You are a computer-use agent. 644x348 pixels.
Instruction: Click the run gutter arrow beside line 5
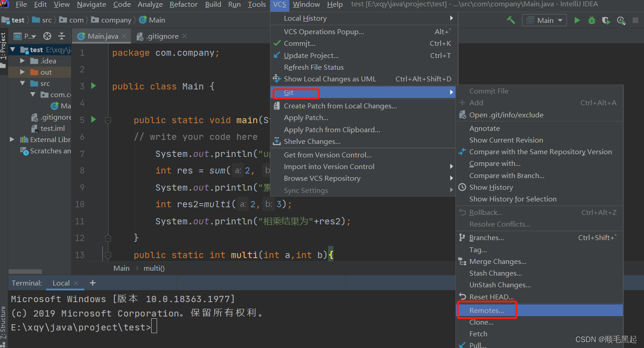pyautogui.click(x=94, y=119)
